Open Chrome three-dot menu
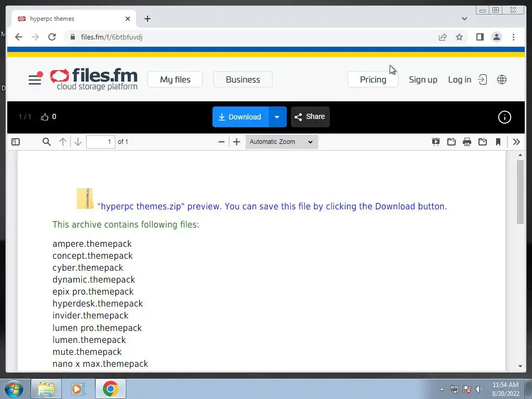Screen dimensions: 532x399 (x=513, y=37)
